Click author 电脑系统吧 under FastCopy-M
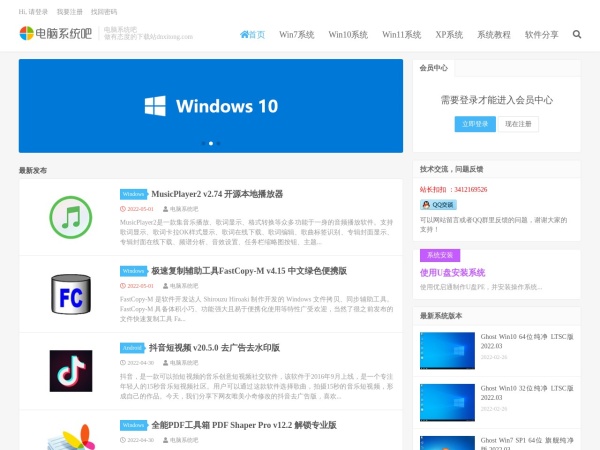This screenshot has width=600, height=450. point(184,286)
